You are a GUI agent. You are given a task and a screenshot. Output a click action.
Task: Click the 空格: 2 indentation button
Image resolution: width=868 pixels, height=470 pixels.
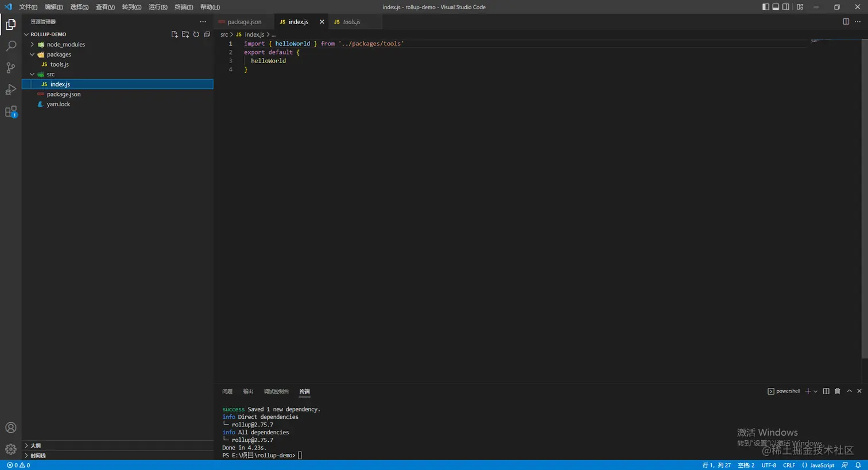coord(746,465)
